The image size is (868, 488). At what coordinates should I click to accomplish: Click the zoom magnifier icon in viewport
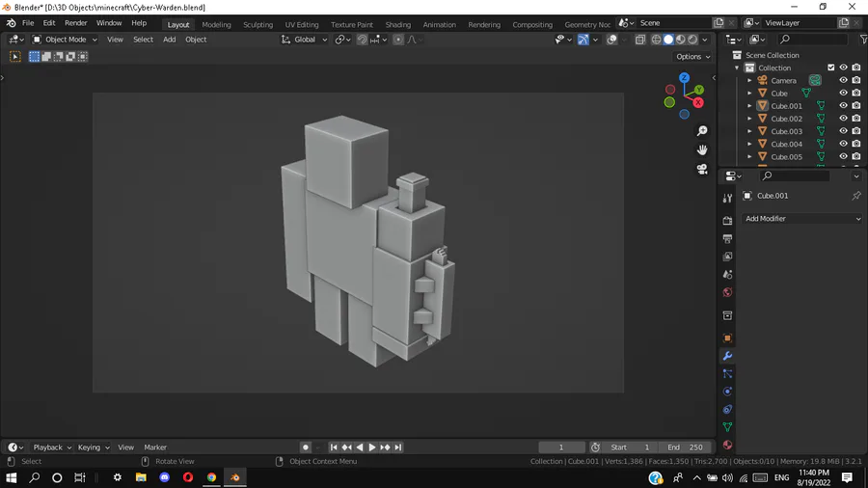[702, 131]
